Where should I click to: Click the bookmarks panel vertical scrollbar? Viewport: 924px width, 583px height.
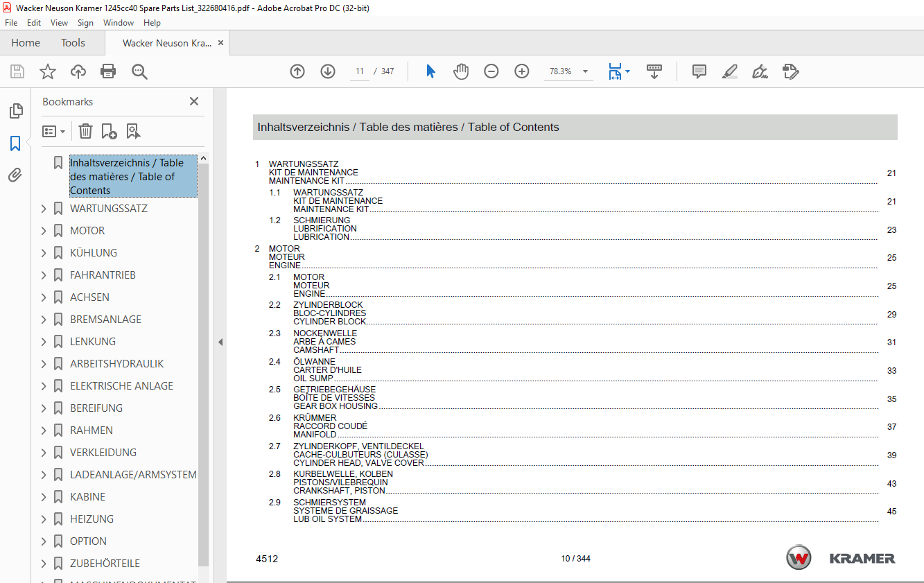tap(203, 364)
